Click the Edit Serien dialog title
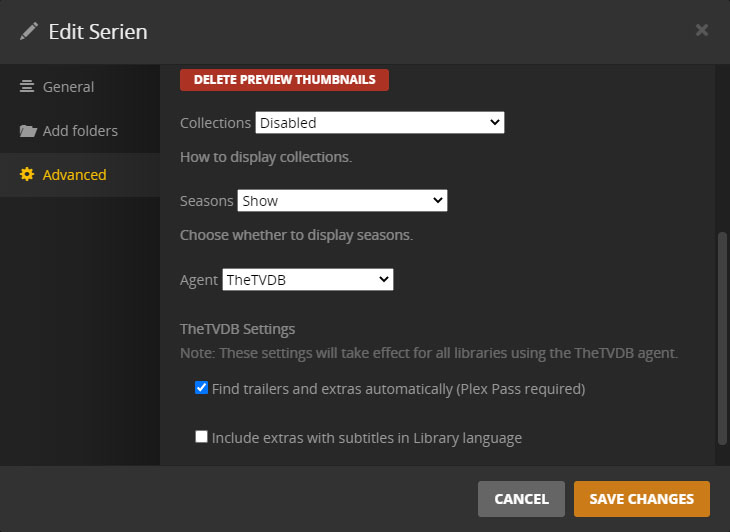 pos(98,31)
